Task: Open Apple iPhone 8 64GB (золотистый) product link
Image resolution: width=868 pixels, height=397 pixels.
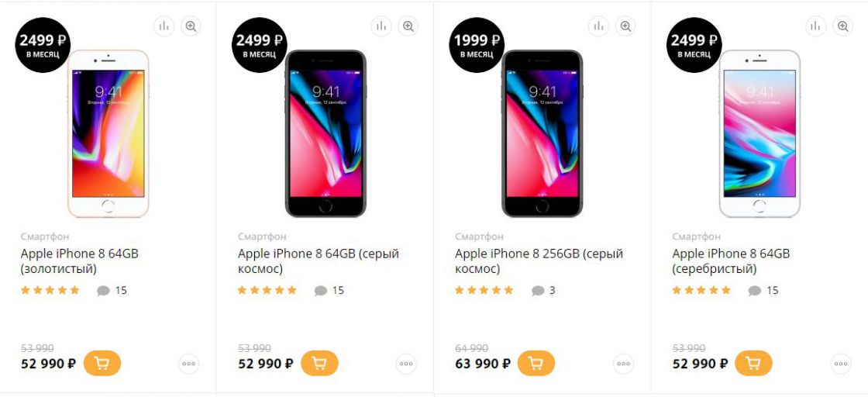Action: click(80, 261)
